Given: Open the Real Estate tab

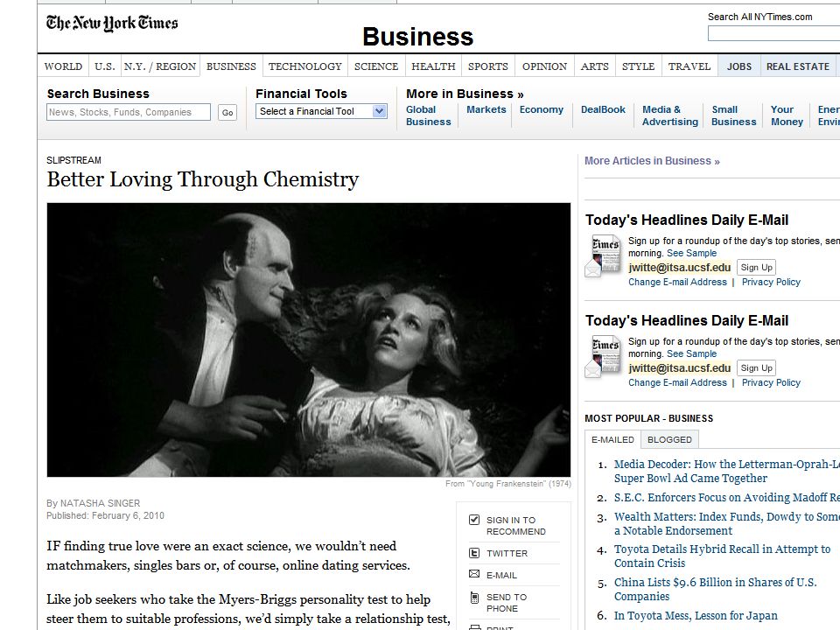Looking at the screenshot, I should [798, 66].
